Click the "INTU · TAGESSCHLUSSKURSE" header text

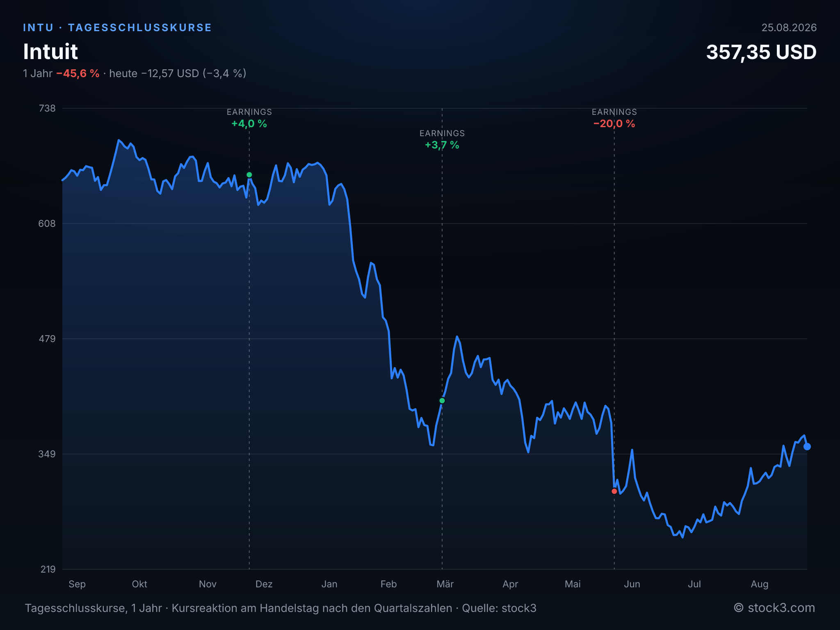coord(117,27)
